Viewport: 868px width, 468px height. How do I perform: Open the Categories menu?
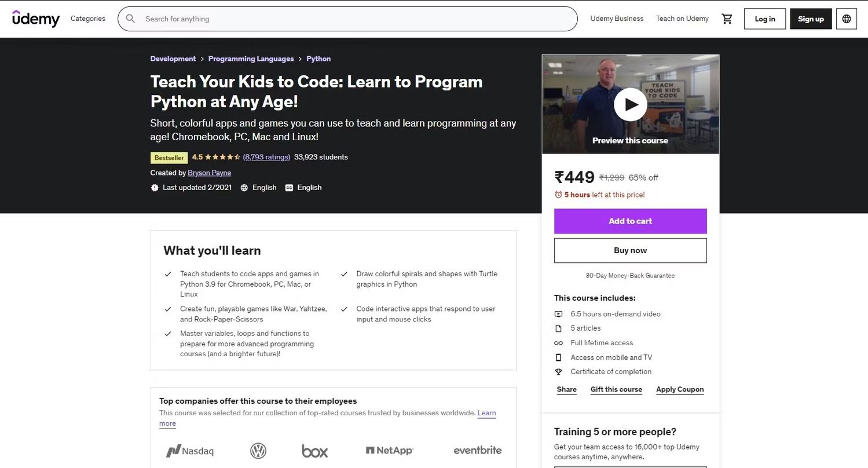point(88,19)
